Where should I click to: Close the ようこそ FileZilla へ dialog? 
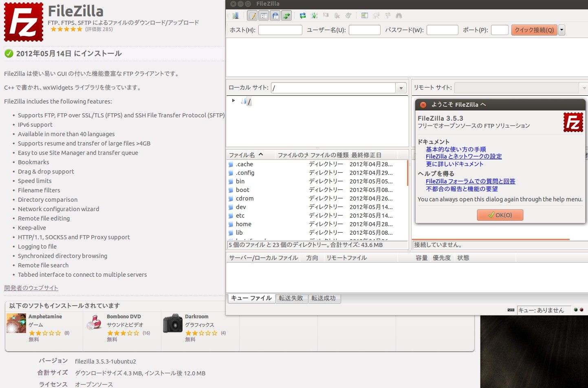423,105
